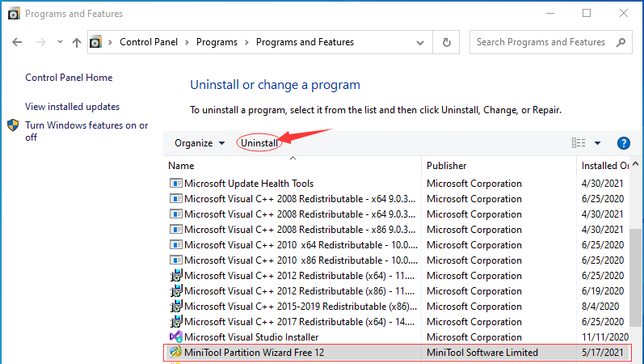Select Visual C++ 2012 Redistributable (x86) entry
This screenshot has width=644, height=364.
[397, 290]
